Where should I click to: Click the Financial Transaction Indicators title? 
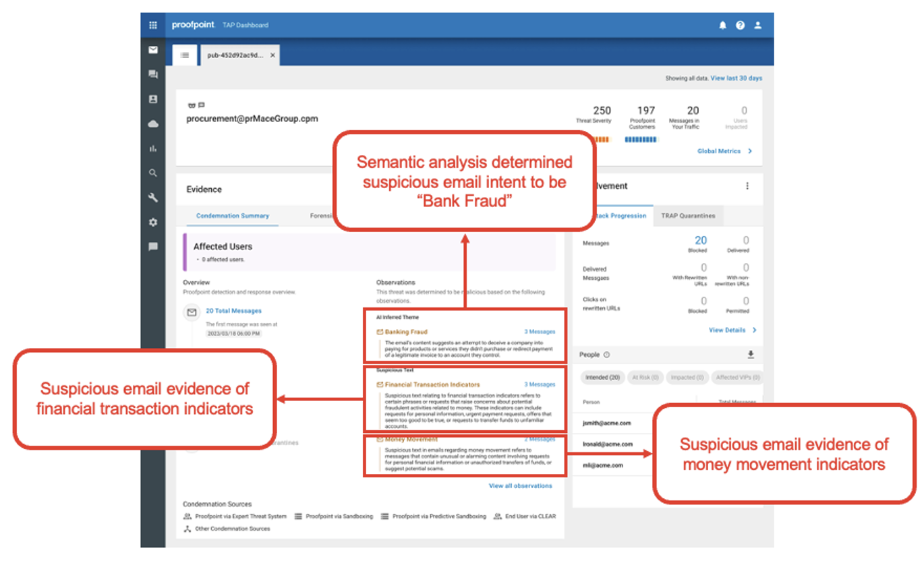click(x=432, y=384)
